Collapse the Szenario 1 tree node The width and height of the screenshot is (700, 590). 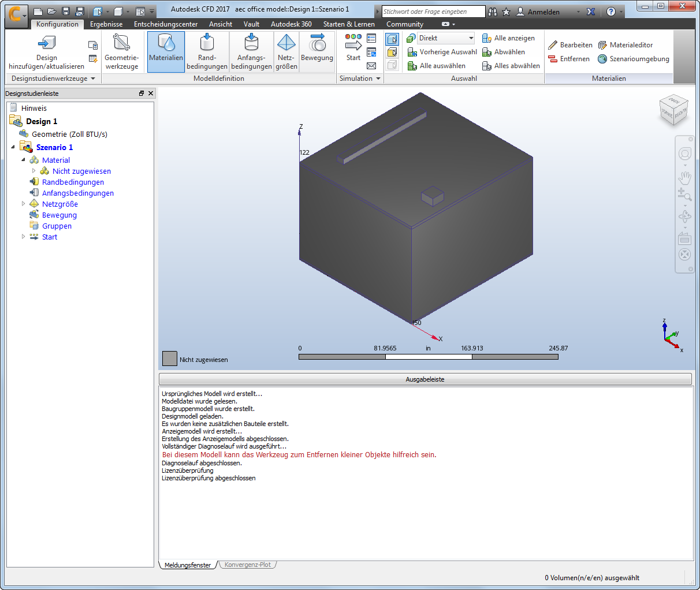13,147
